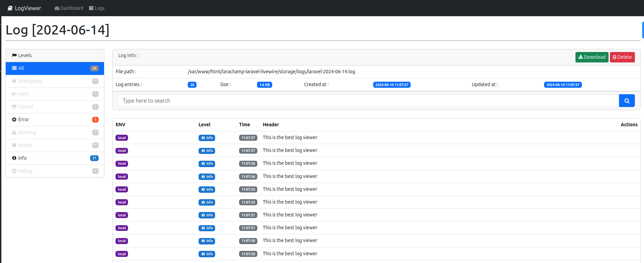644x263 pixels.
Task: Filter by Notice level
Action: click(x=55, y=145)
